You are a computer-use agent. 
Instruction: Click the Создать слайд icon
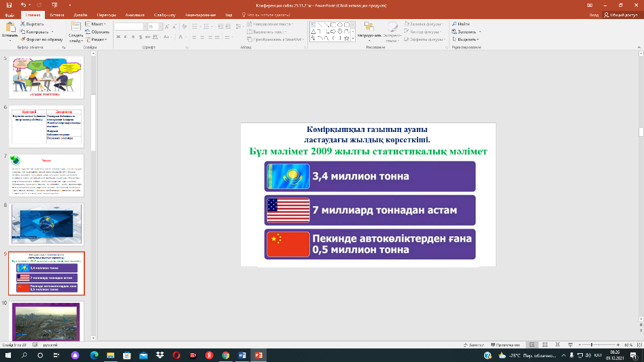[x=75, y=27]
